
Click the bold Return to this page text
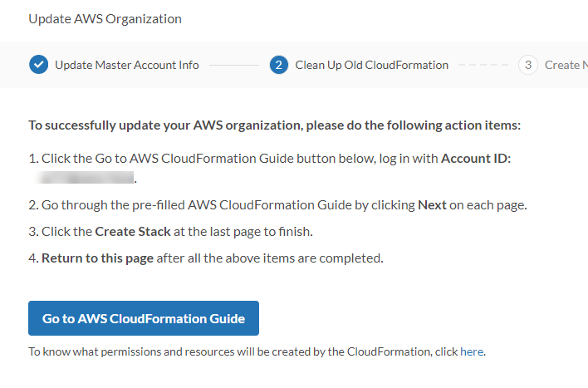pyautogui.click(x=97, y=258)
